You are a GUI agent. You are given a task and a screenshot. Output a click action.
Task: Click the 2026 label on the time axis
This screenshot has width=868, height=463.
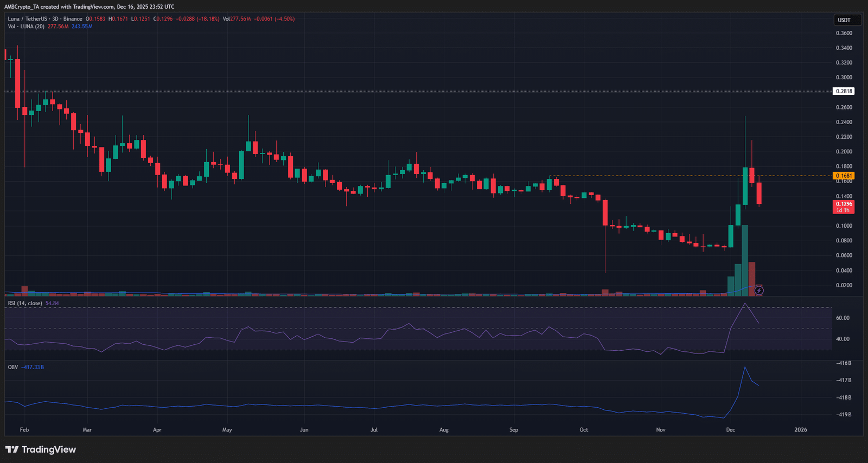click(801, 430)
